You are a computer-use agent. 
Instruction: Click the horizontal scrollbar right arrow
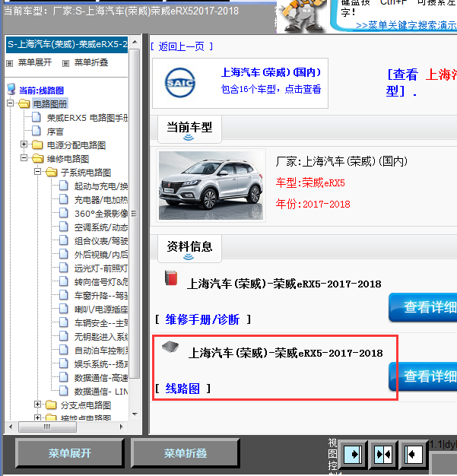122,427
